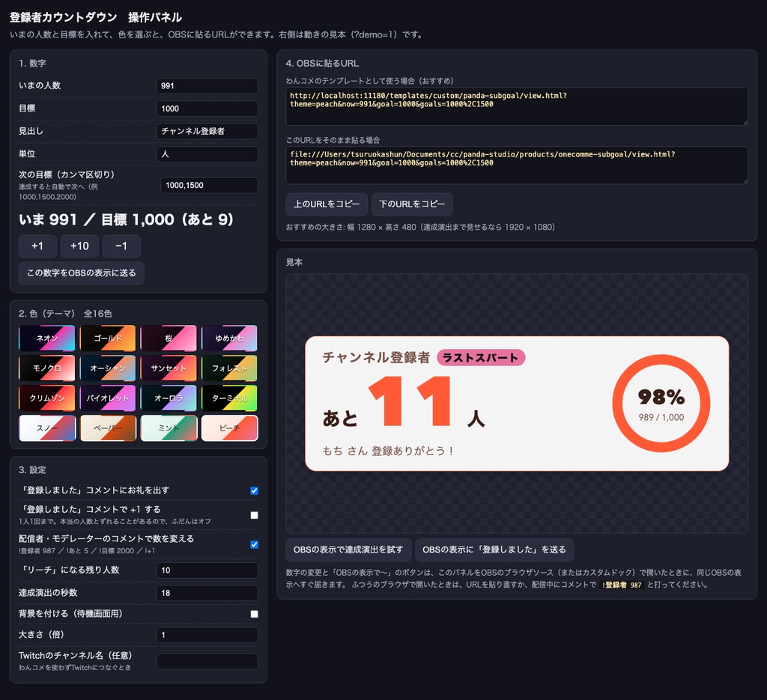Toggle 配信者・モデレーターのコメントで数を変える checkbox
Screen dimensions: 767x700
click(x=255, y=544)
